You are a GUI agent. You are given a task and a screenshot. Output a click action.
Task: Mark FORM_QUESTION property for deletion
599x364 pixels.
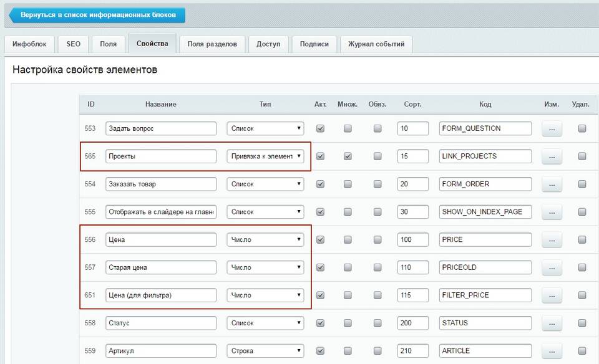582,128
